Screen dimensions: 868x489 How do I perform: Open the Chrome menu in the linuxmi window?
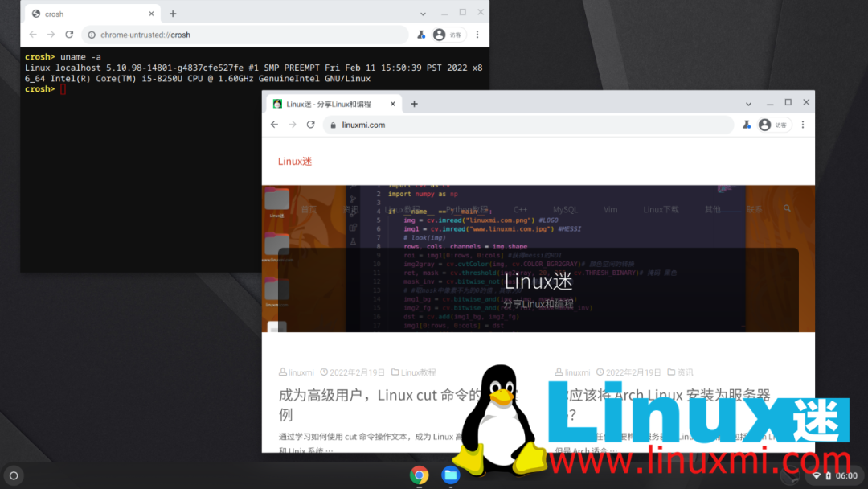click(x=802, y=125)
